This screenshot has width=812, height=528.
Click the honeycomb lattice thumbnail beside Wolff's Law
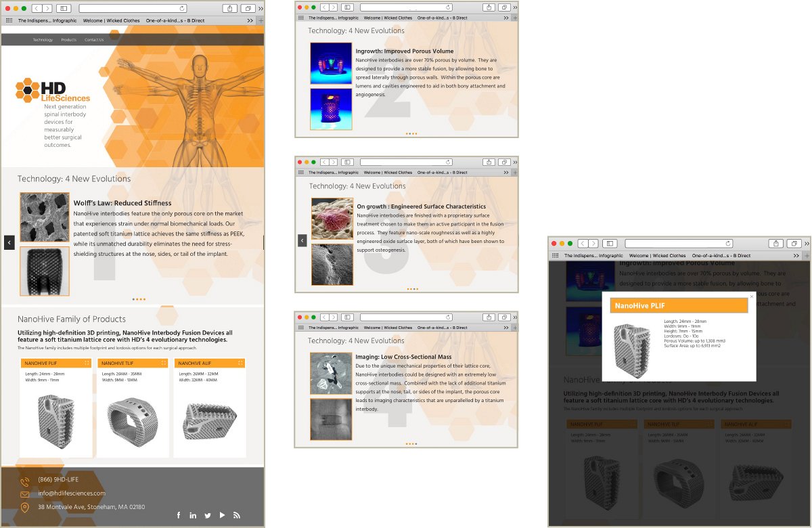(x=45, y=217)
